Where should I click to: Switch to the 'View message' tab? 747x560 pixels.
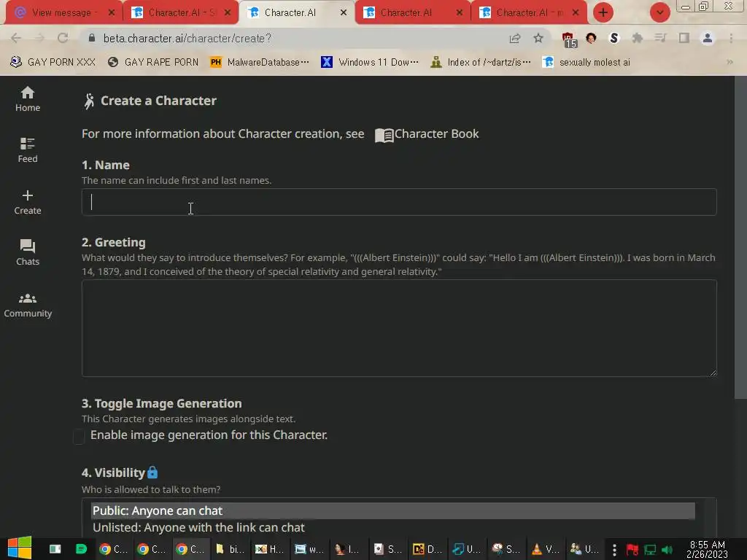63,13
